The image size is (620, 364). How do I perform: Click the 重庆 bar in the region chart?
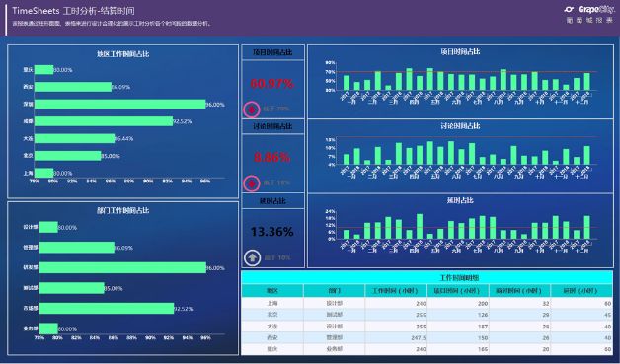click(x=43, y=70)
